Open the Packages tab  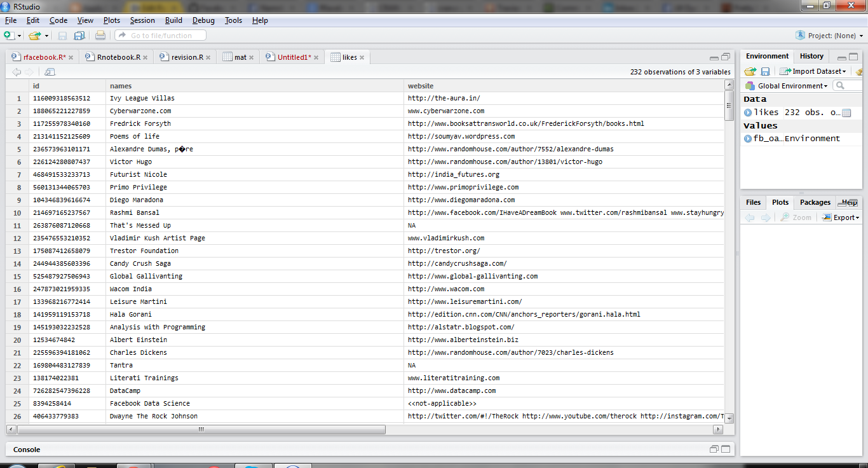(815, 202)
